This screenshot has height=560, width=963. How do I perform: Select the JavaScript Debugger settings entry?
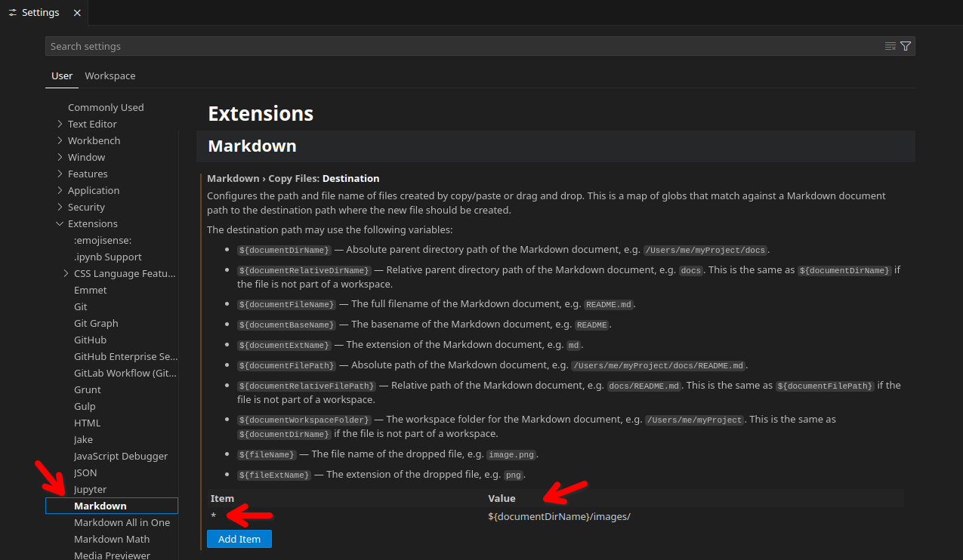pos(121,456)
